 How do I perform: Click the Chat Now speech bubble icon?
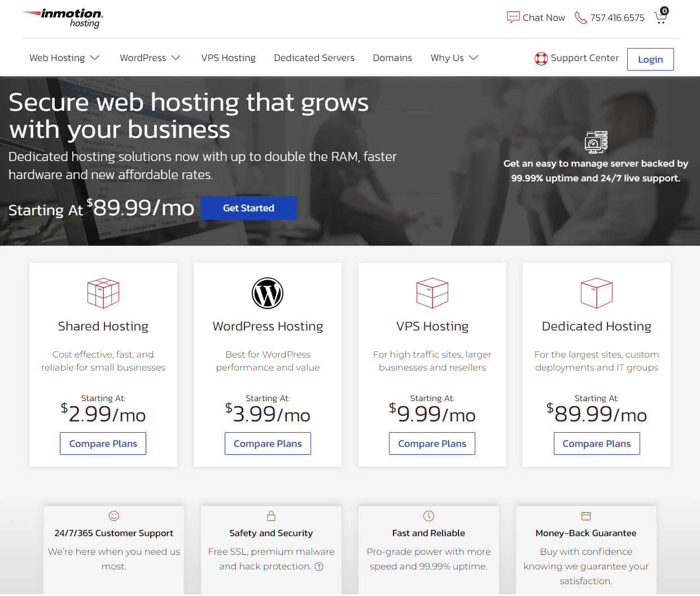point(513,18)
